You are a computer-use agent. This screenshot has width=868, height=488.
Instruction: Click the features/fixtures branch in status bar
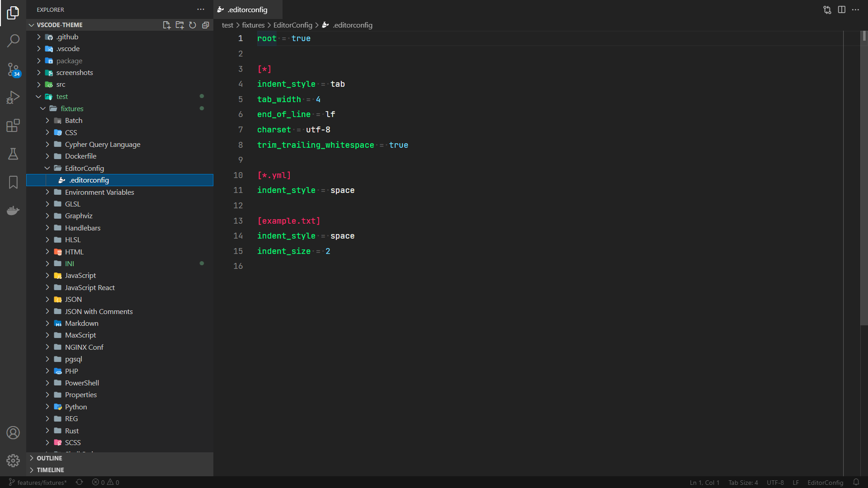[x=41, y=483]
